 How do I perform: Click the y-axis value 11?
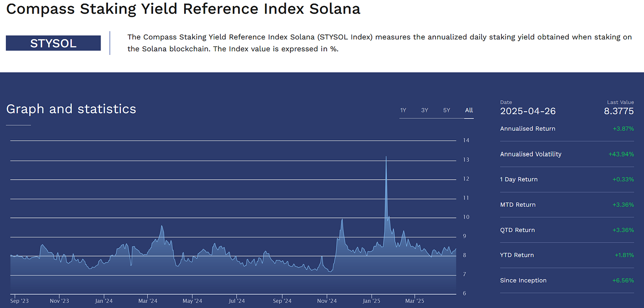click(466, 198)
